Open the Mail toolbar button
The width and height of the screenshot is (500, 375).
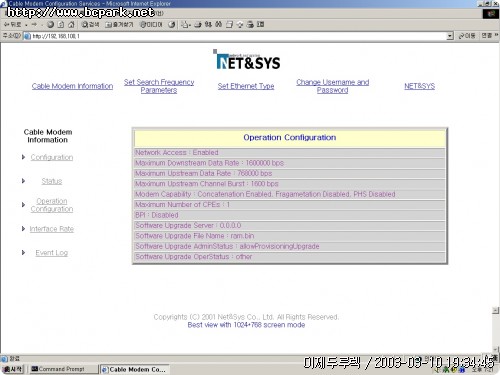tap(186, 25)
